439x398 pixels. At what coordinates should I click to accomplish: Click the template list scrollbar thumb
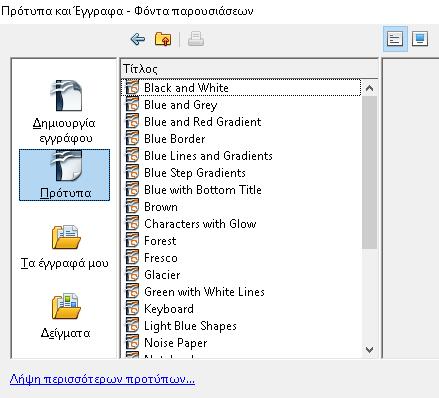[x=369, y=172]
